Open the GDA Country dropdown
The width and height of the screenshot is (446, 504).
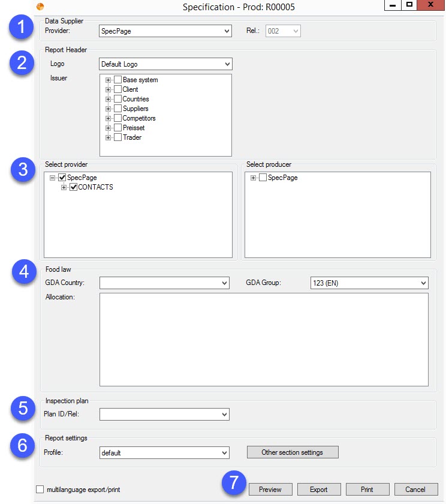pos(164,283)
